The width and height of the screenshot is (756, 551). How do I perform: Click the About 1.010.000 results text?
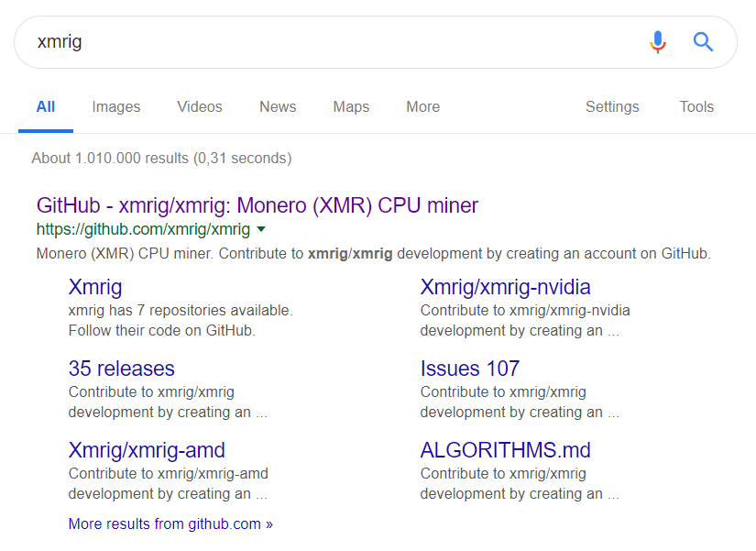pyautogui.click(x=161, y=159)
